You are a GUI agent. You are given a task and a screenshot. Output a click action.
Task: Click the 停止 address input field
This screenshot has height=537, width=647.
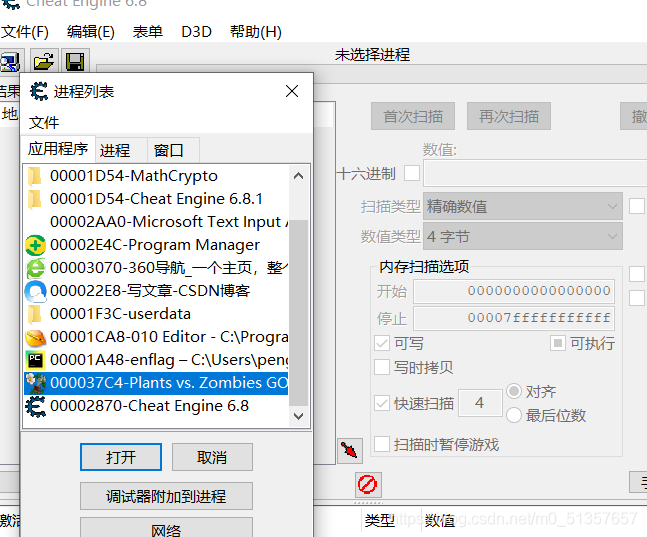click(x=514, y=318)
